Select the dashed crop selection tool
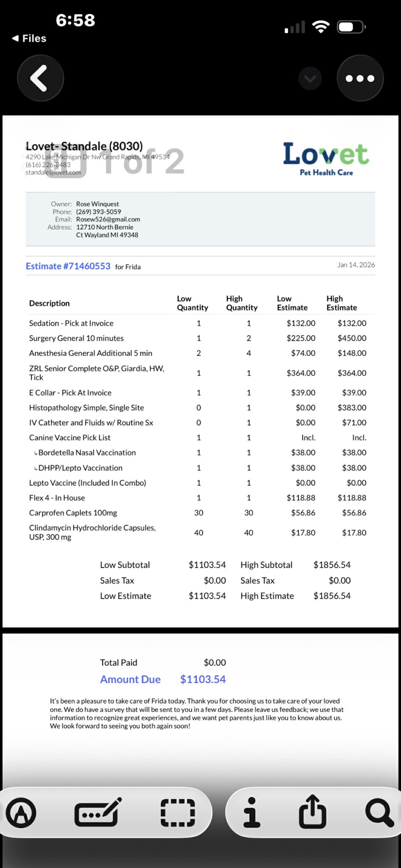 [x=178, y=813]
